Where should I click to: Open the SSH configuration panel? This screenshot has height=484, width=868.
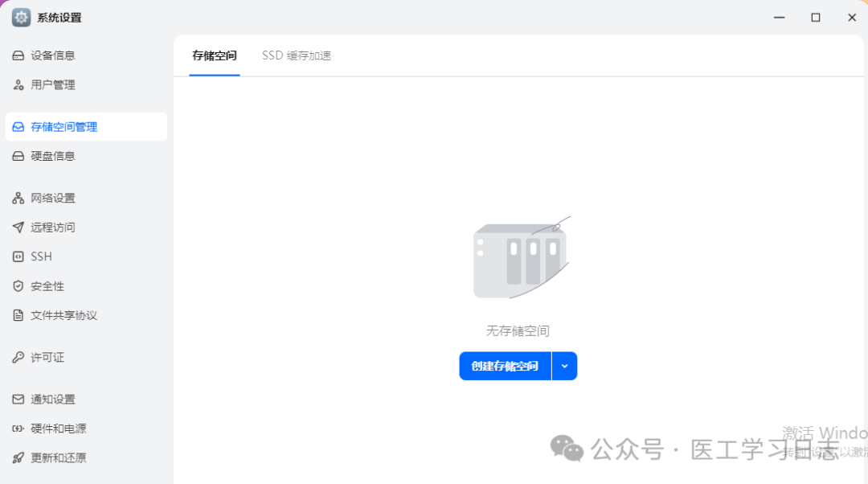[40, 256]
